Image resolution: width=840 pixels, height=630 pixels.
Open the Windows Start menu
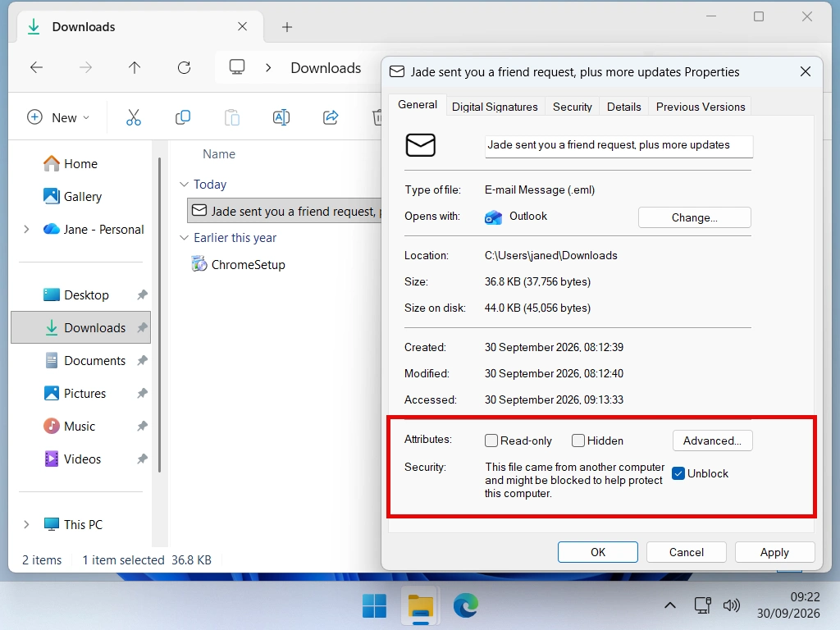(x=374, y=606)
